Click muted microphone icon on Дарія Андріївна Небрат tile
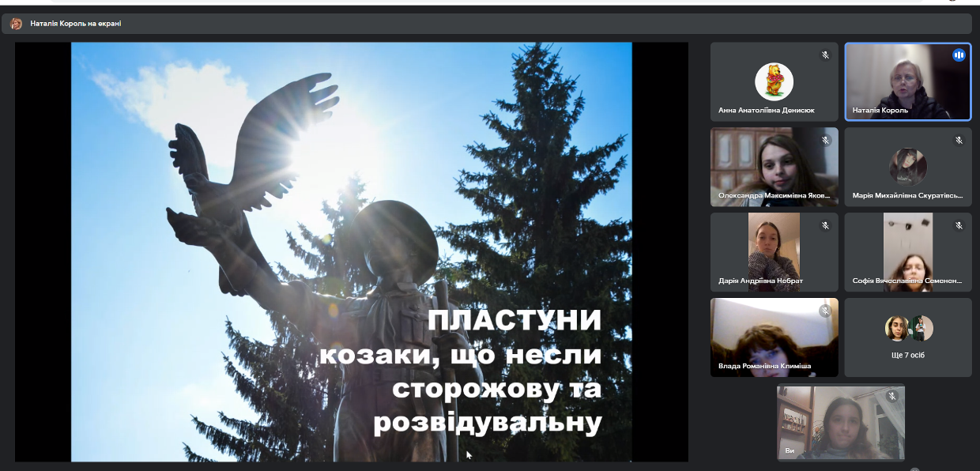 825,226
